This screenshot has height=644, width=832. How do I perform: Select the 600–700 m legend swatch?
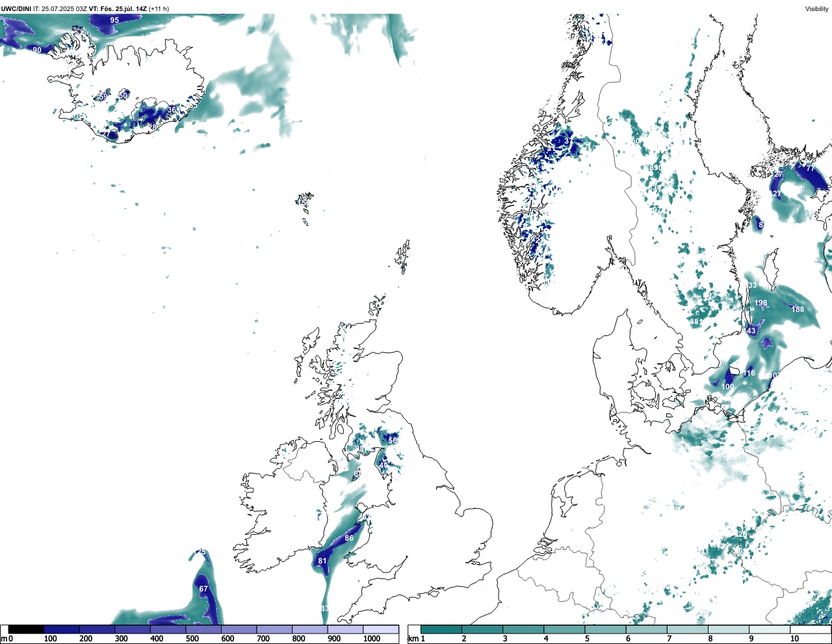[x=239, y=629]
